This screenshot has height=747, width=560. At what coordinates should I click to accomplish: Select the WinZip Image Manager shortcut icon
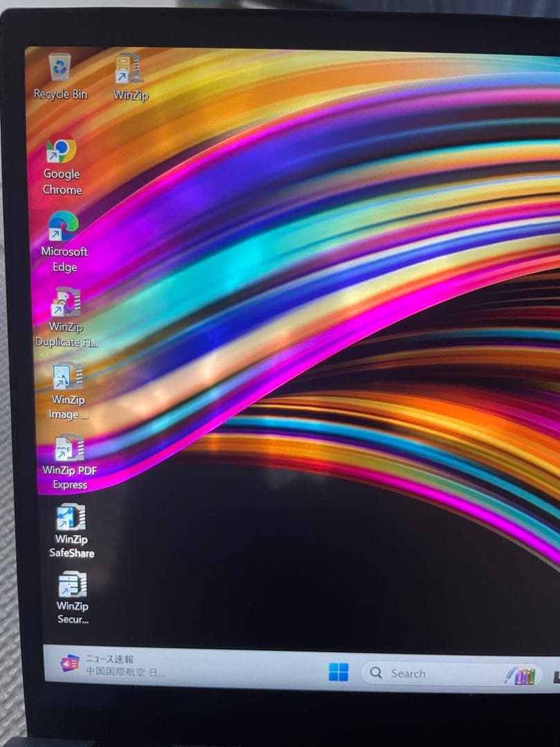[68, 376]
